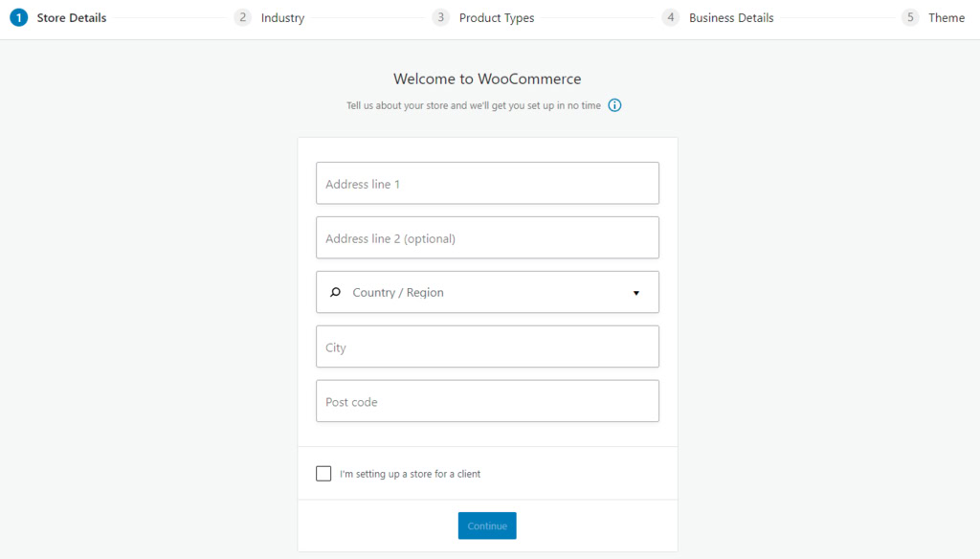The height and width of the screenshot is (559, 980).
Task: Click the blue step 1 circle
Action: click(20, 17)
